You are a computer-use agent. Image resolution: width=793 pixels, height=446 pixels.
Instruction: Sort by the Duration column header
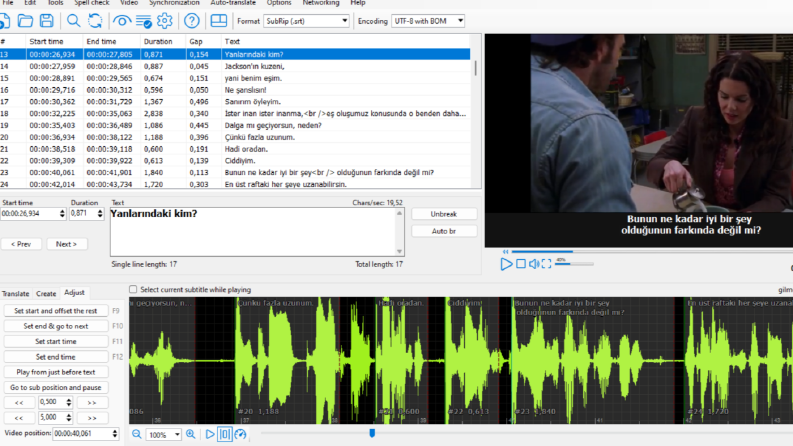coord(163,41)
